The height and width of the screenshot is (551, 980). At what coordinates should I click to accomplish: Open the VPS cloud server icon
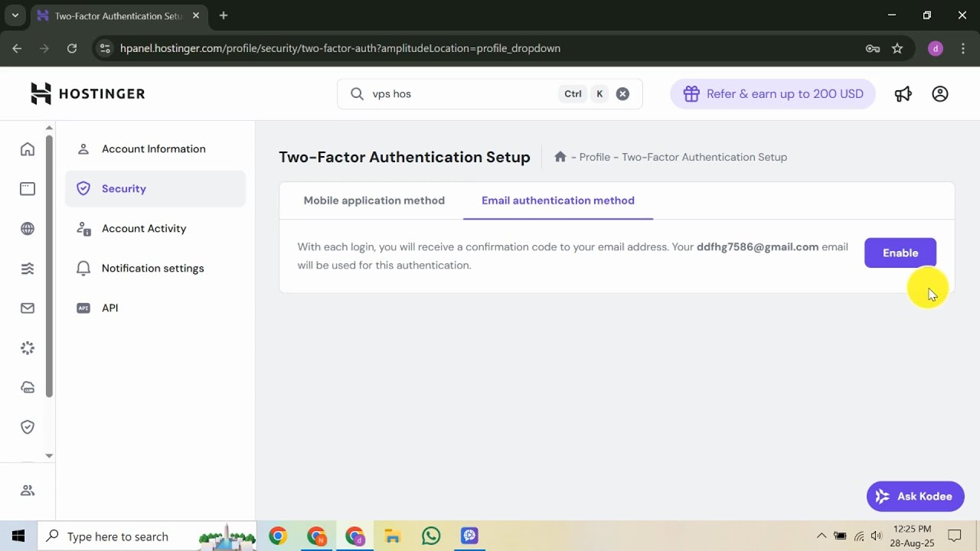pos(28,388)
